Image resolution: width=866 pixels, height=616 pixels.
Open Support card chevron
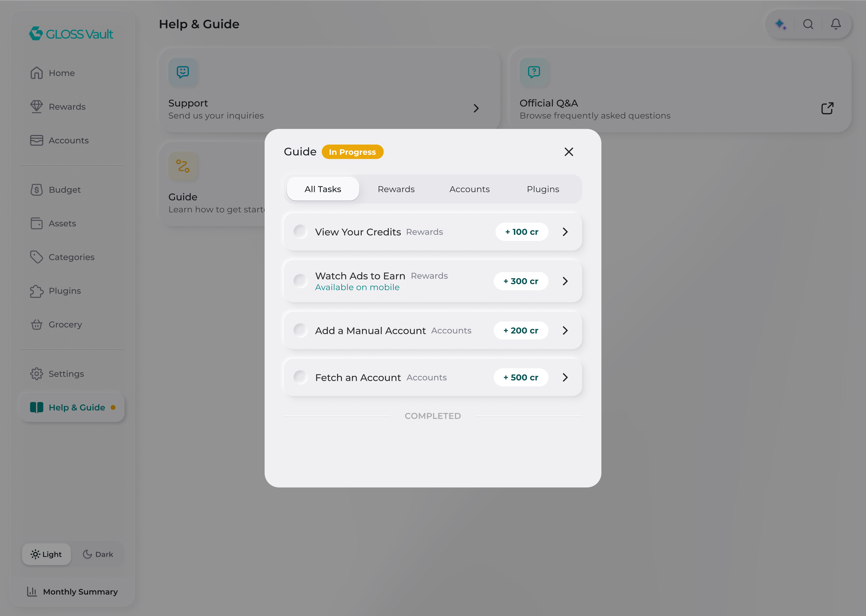click(476, 109)
